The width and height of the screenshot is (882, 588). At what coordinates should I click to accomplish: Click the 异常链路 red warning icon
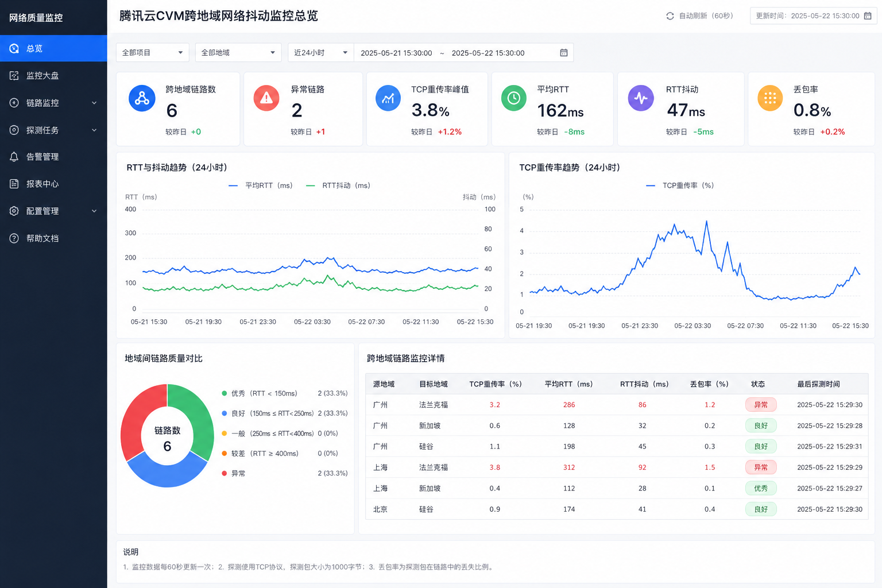coord(266,98)
